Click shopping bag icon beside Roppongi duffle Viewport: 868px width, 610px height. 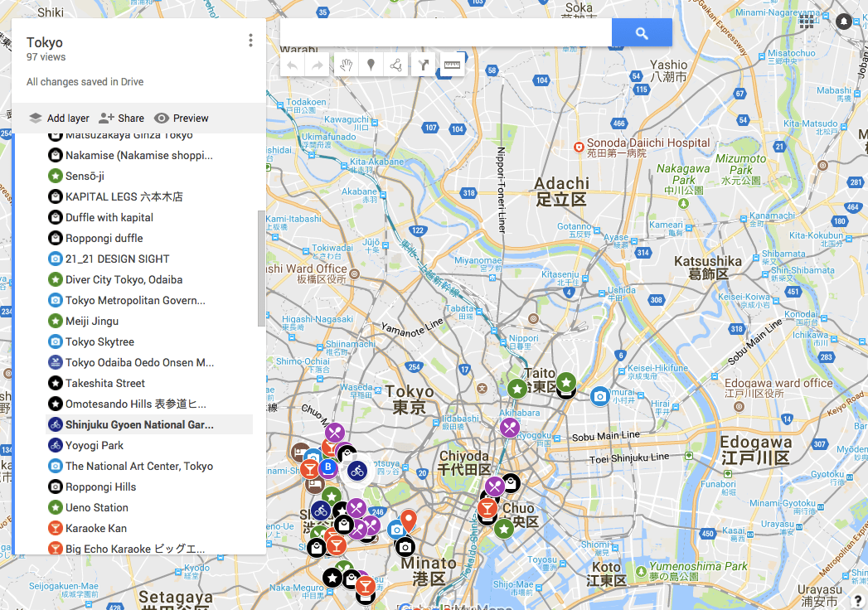click(x=55, y=238)
